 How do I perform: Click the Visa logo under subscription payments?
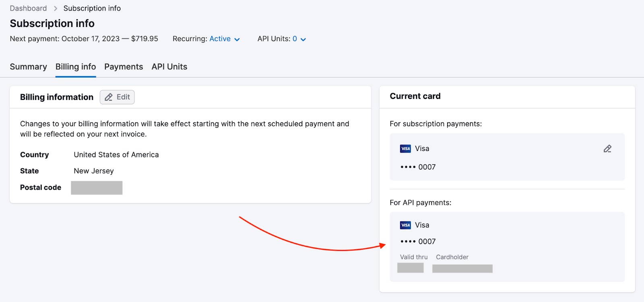pos(405,149)
